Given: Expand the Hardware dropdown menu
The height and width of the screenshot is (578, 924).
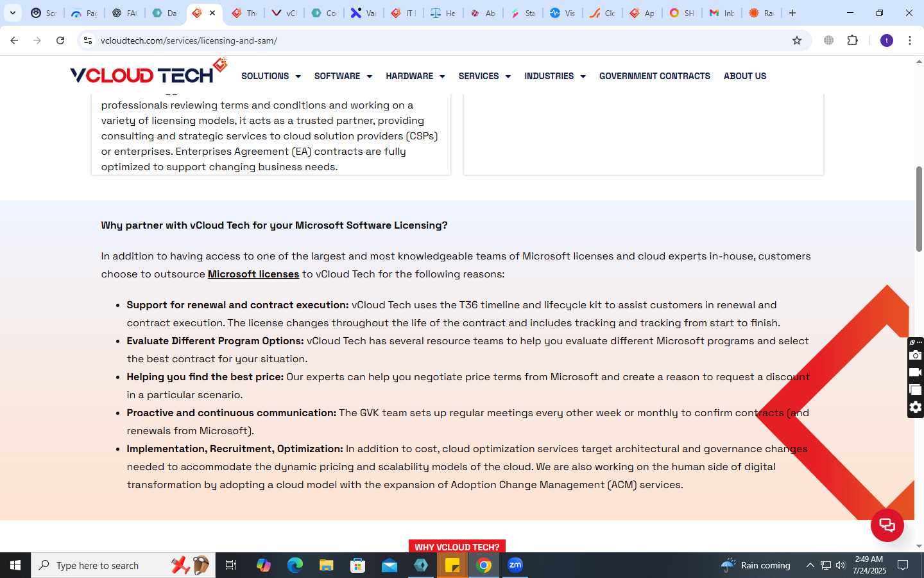Looking at the screenshot, I should click(x=415, y=76).
